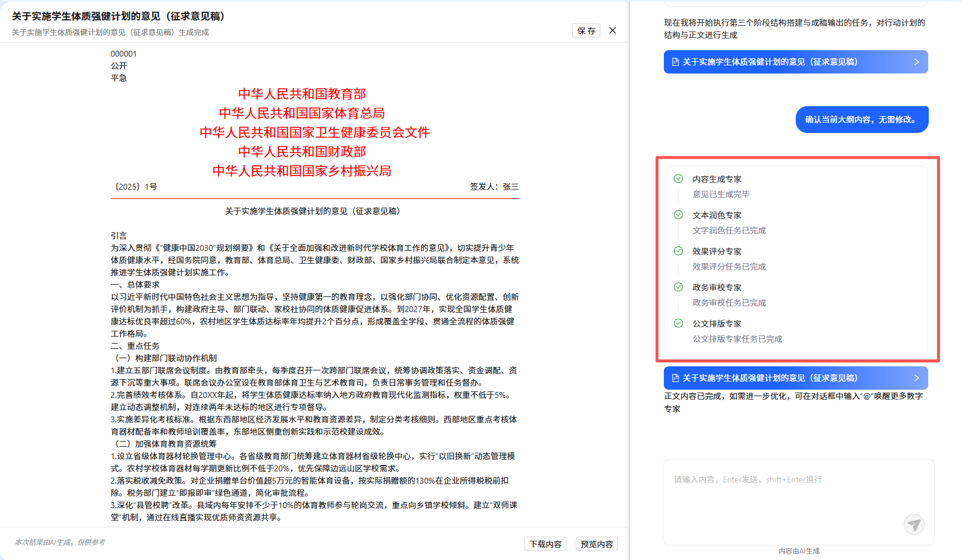
Task: Click the 文本润色专家 step label
Action: [717, 215]
